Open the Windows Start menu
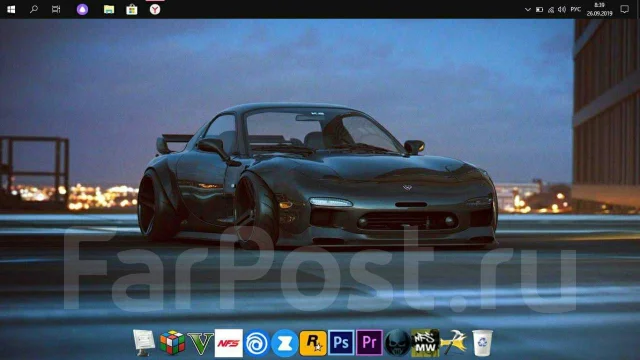 (x=11, y=9)
